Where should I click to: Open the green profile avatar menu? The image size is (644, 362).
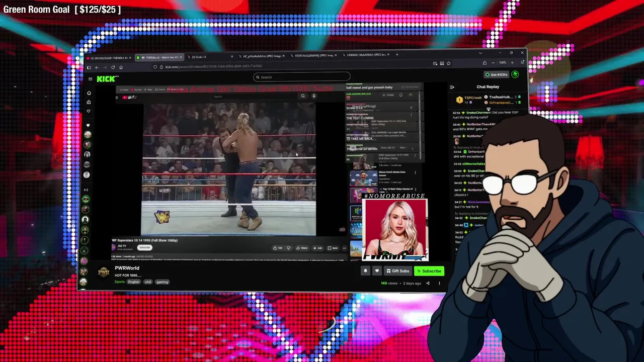pyautogui.click(x=515, y=74)
